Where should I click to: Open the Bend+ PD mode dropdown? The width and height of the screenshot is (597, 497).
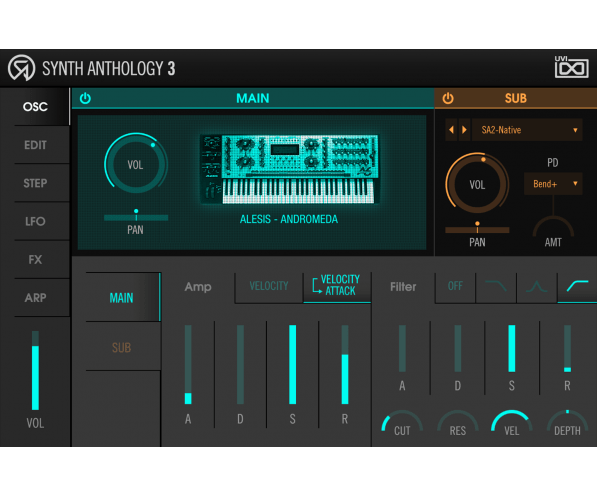[x=553, y=184]
